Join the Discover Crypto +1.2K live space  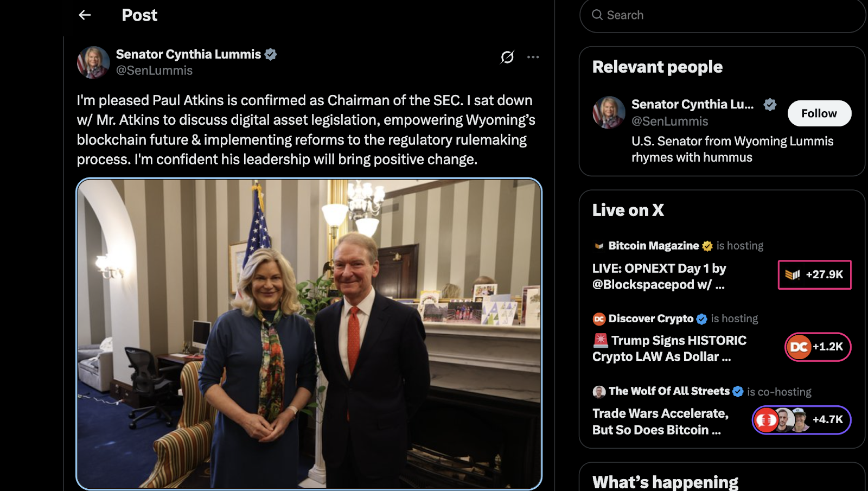pos(818,347)
